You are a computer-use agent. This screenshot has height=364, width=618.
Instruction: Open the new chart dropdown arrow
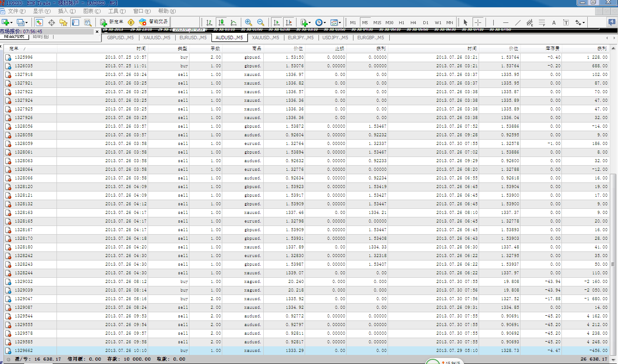pyautogui.click(x=11, y=22)
